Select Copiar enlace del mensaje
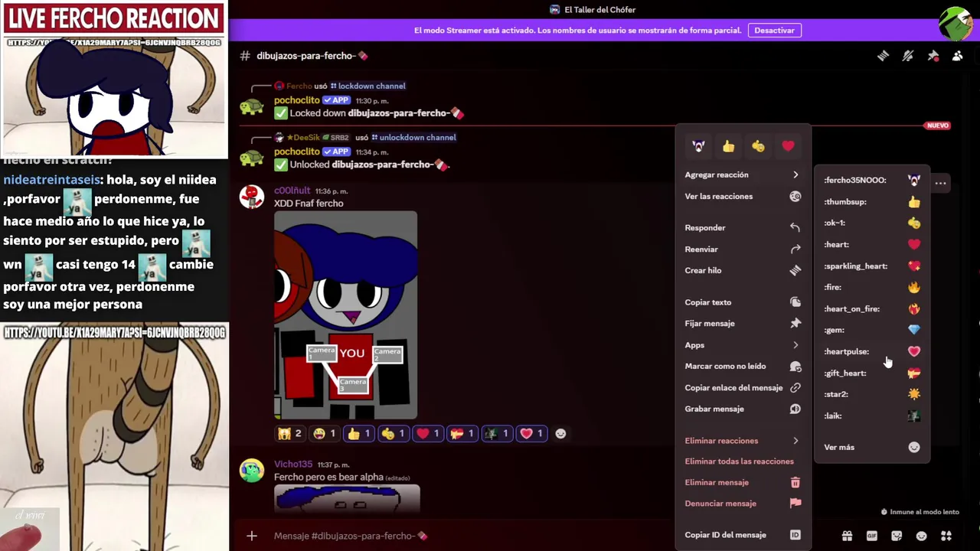Screen dimensions: 980x551 click(742, 387)
